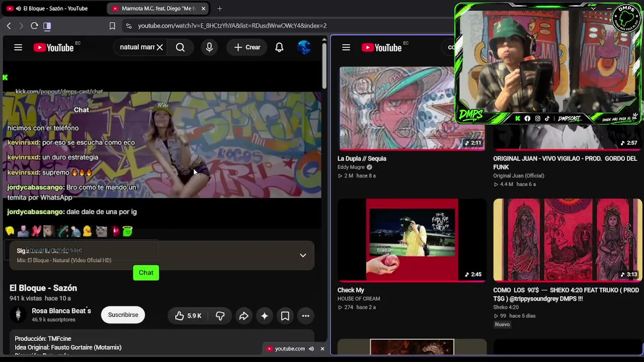Reload the current page
The height and width of the screenshot is (362, 644).
[34, 26]
